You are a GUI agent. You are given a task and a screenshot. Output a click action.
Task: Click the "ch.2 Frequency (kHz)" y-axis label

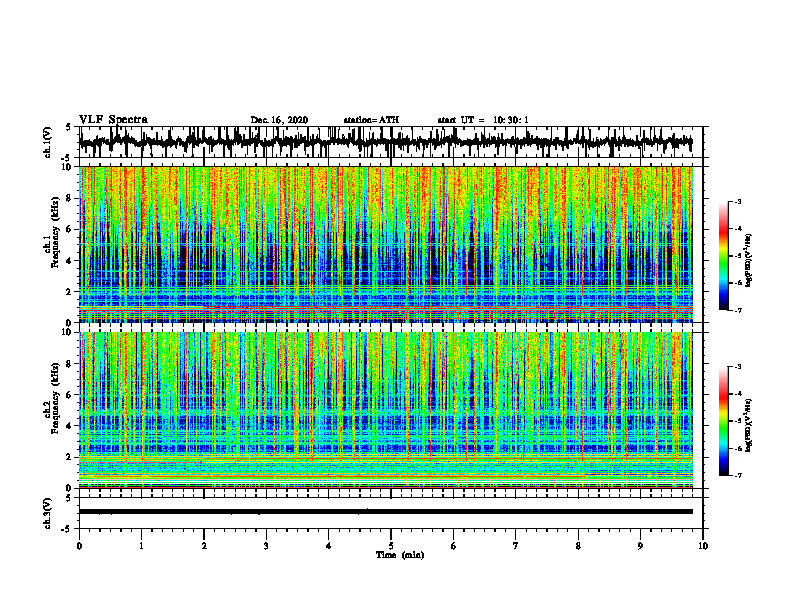click(x=51, y=398)
